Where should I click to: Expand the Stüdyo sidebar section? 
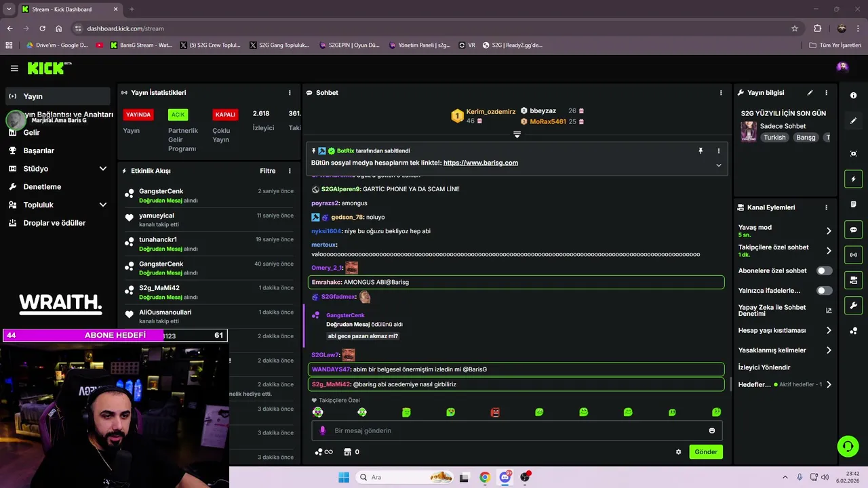tap(103, 169)
